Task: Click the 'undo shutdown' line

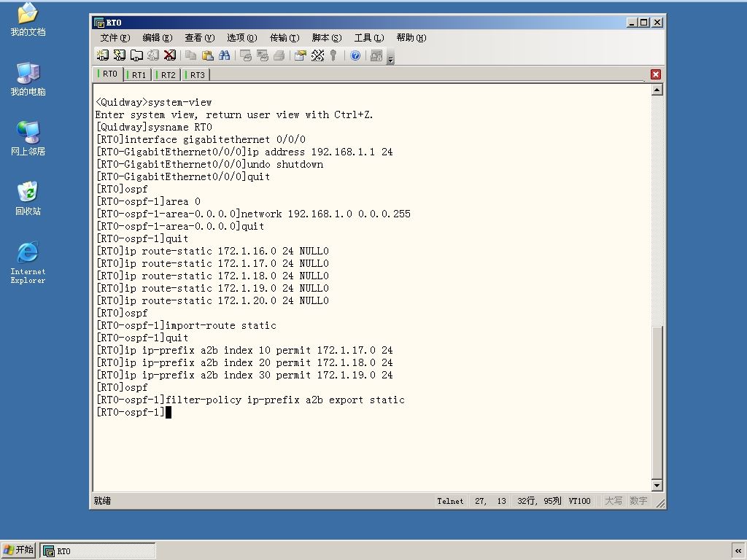Action: (x=209, y=164)
